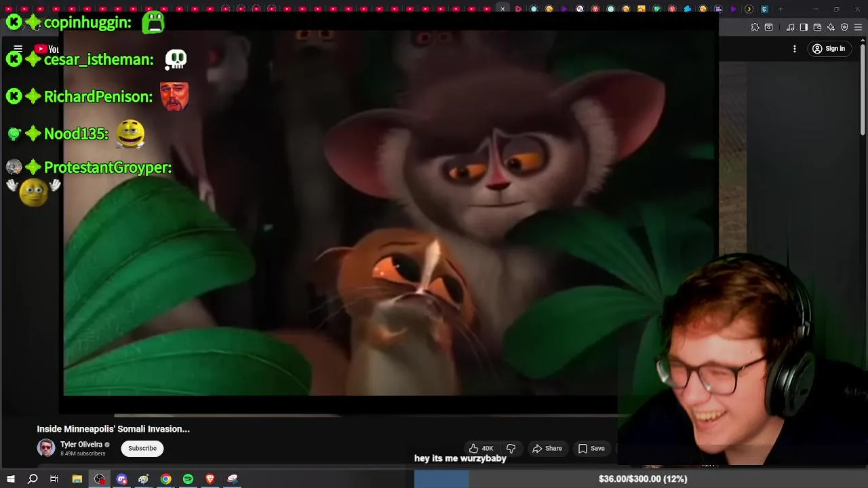Screen dimensions: 868x488
Task: Open File Explorer from the taskbar
Action: tap(77, 479)
